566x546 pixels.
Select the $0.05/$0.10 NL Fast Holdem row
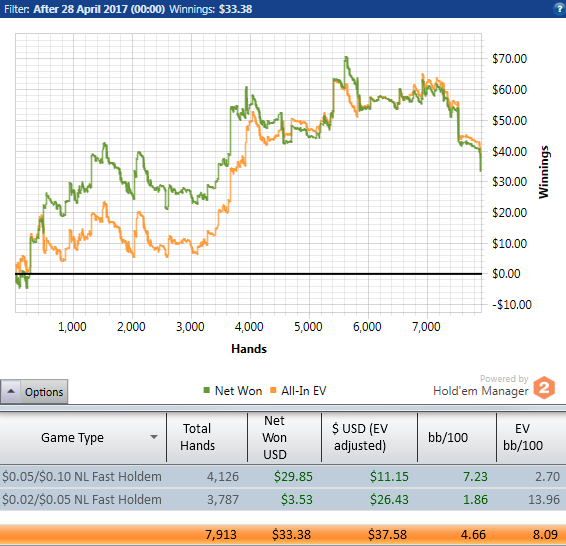click(283, 476)
